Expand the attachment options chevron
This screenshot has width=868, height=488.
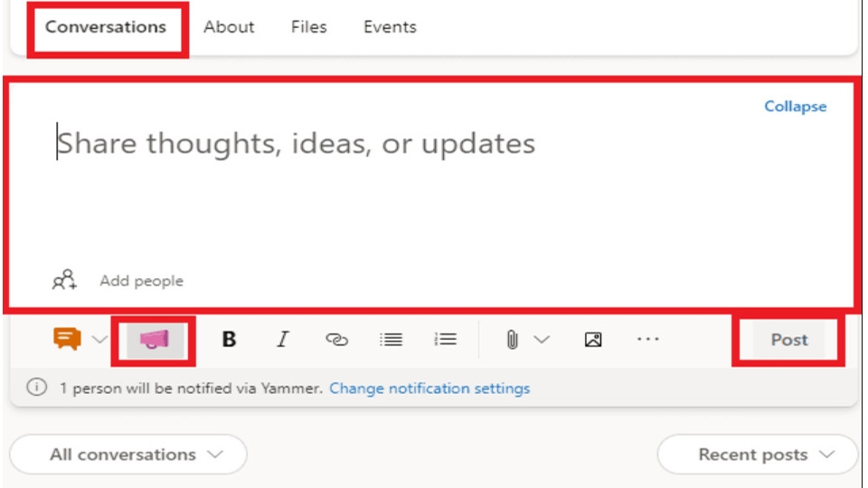(x=542, y=340)
